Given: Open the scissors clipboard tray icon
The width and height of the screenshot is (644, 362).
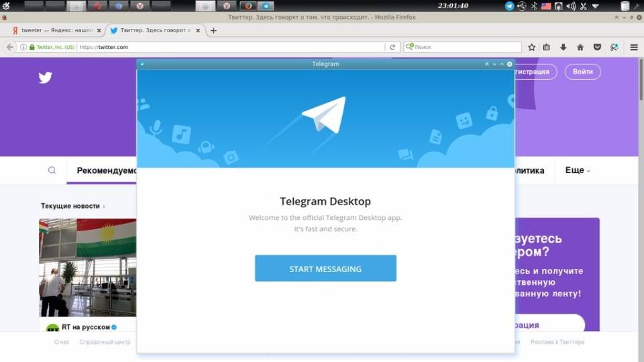Looking at the screenshot, I should point(583,6).
